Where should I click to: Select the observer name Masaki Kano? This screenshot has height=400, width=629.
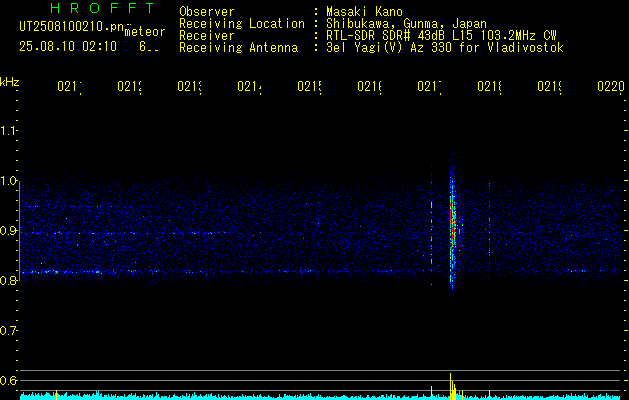point(364,12)
